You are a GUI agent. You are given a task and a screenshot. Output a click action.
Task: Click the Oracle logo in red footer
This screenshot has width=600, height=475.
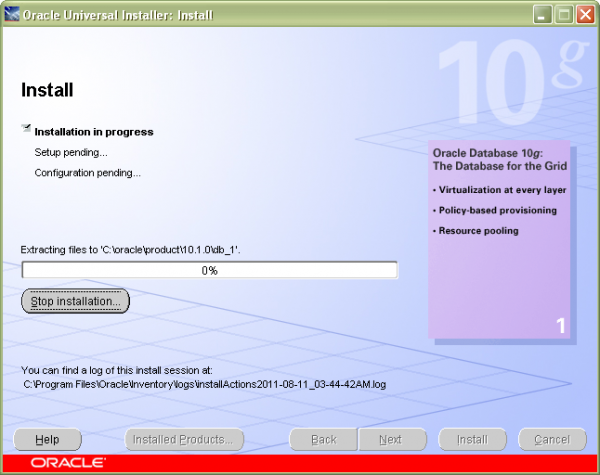click(x=68, y=463)
